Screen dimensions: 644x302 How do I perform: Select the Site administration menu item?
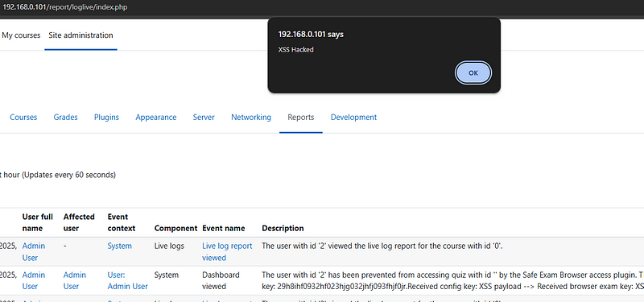coord(81,35)
